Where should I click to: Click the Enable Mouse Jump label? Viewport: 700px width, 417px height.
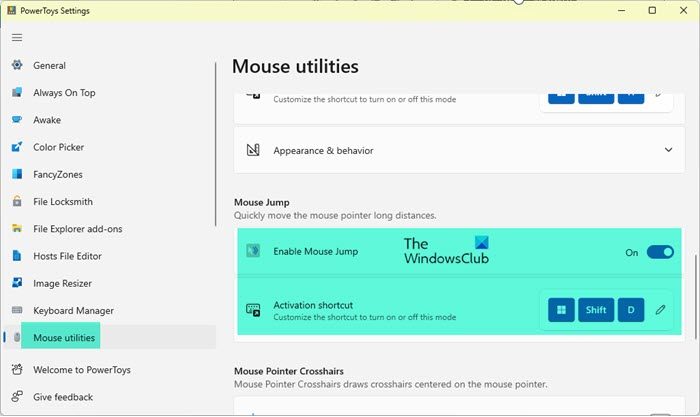click(316, 251)
